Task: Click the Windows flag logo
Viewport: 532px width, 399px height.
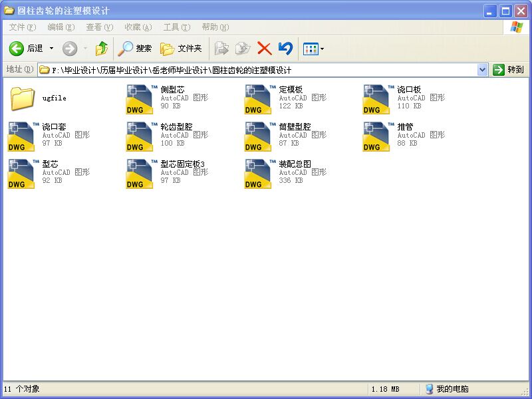Action: pos(517,27)
